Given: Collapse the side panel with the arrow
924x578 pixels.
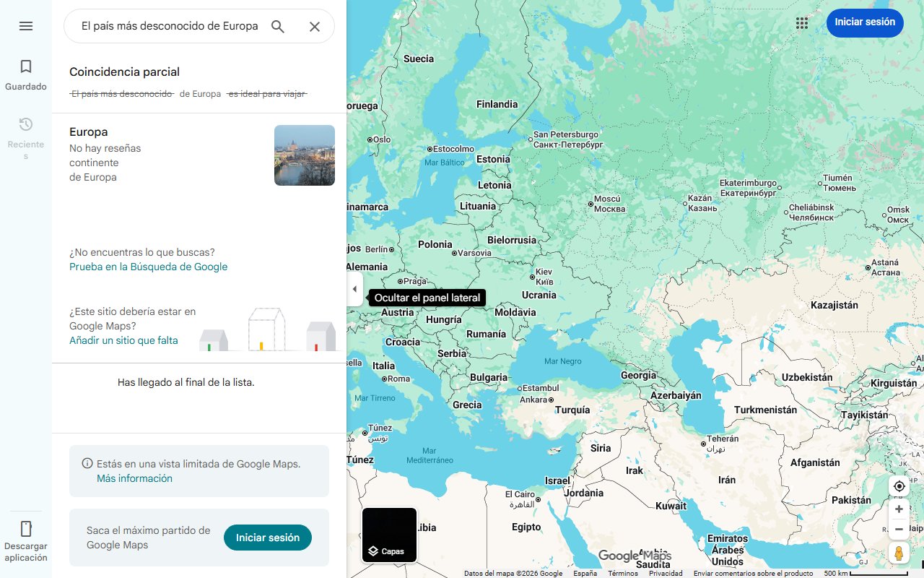Looking at the screenshot, I should tap(354, 289).
